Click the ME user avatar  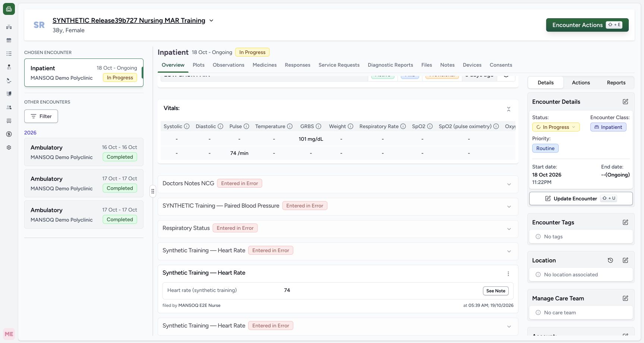tap(9, 334)
